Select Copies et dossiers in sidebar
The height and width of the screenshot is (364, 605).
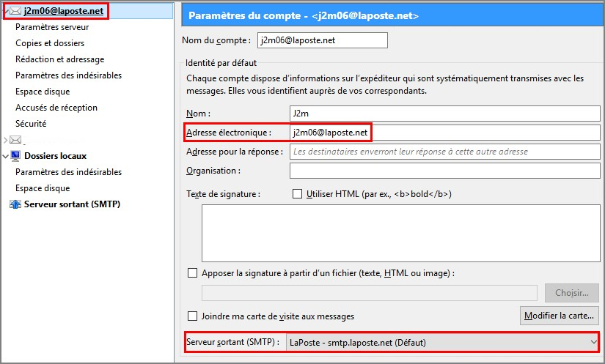pyautogui.click(x=50, y=43)
